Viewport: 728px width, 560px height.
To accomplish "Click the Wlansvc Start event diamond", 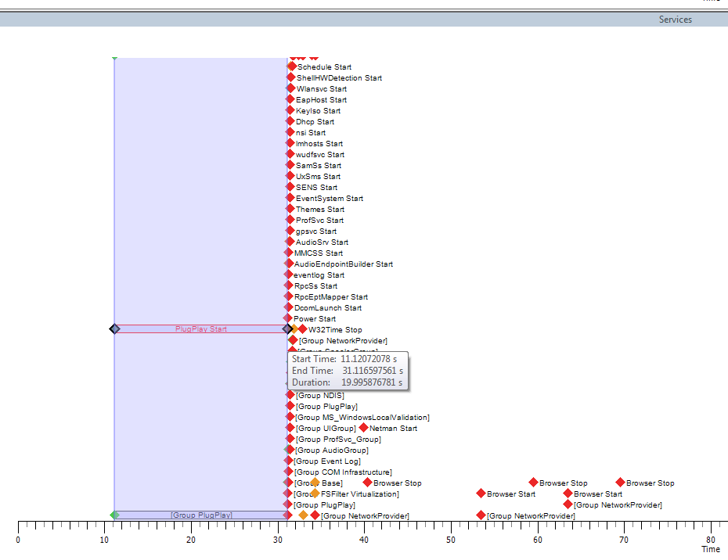I will click(291, 88).
